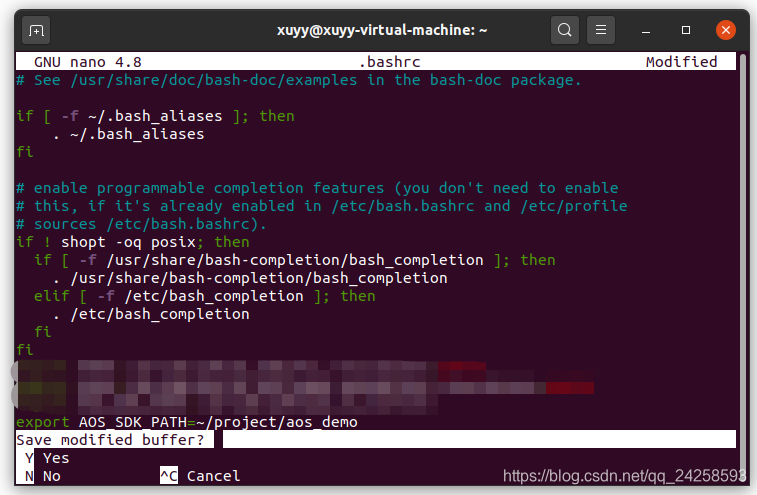Image resolution: width=757 pixels, height=495 pixels.
Task: Click the comment '# enable programmable completion features'
Action: [x=317, y=188]
